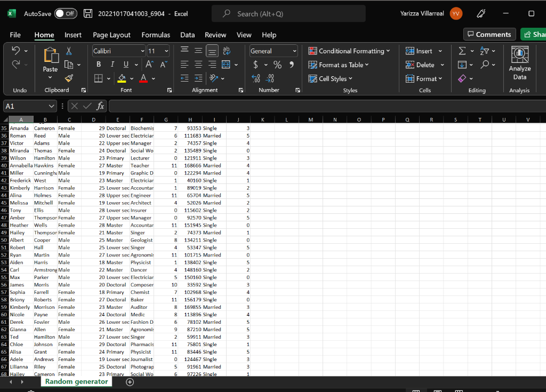Switch to the Page Layout tab
546x392 pixels.
[x=111, y=35]
